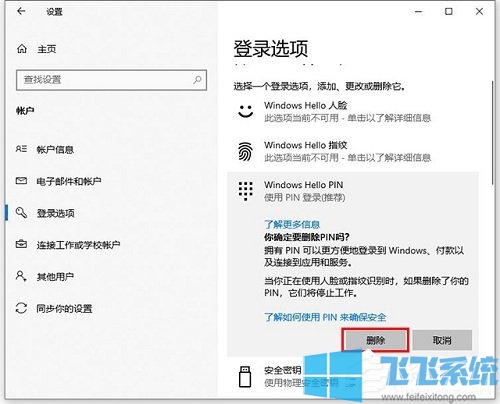This screenshot has width=500, height=404.
Task: Select the Windows Hello 人脸 option
Action: (353, 112)
